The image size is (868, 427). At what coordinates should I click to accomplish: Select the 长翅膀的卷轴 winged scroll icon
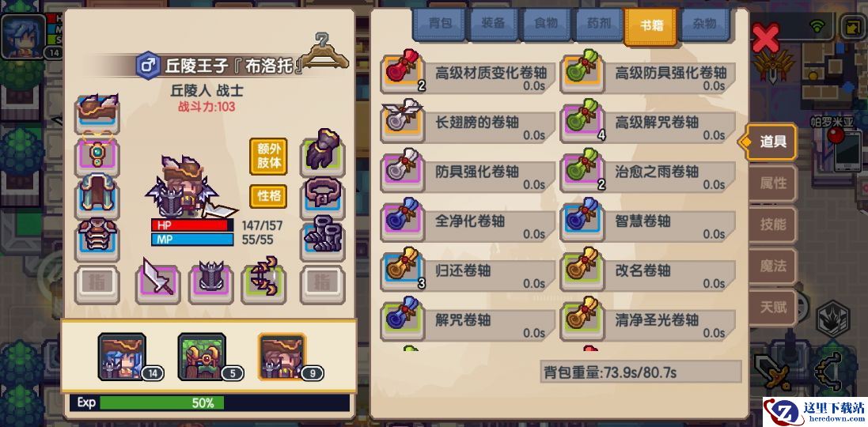tap(403, 121)
